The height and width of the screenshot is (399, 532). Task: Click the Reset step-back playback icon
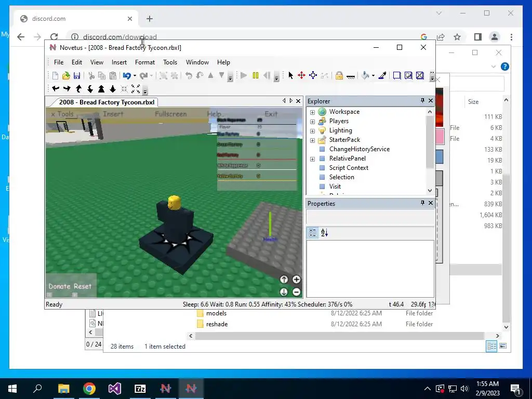coord(267,75)
